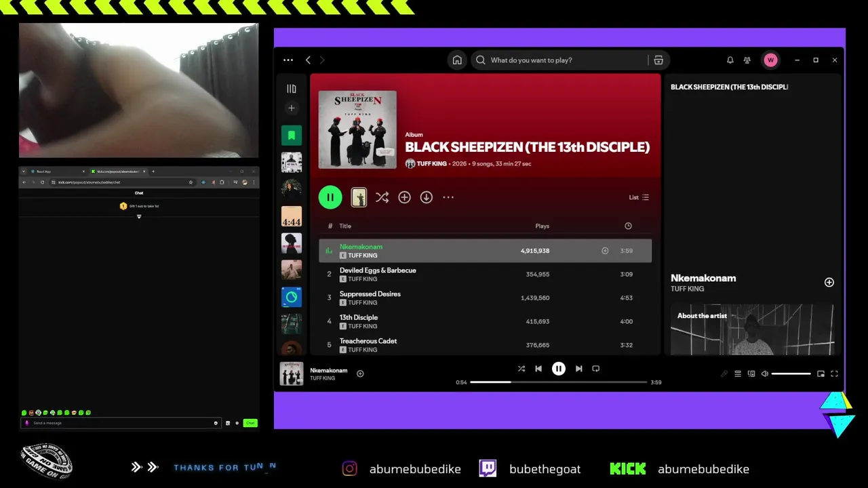Screen dimensions: 868x488
Task: Open the What's New notifications bell
Action: [730, 60]
